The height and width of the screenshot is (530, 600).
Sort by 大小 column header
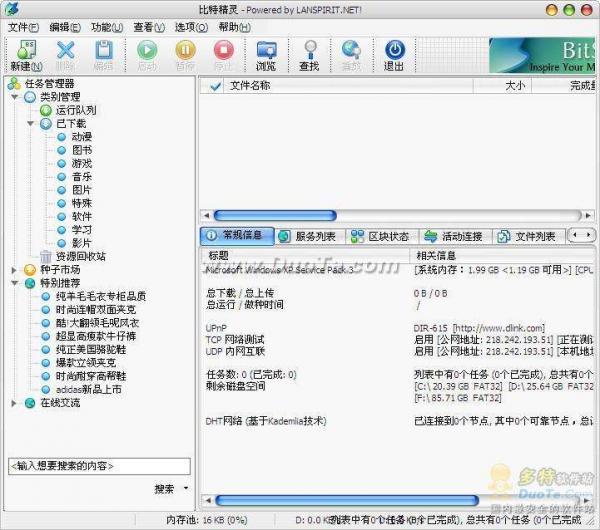[x=515, y=86]
